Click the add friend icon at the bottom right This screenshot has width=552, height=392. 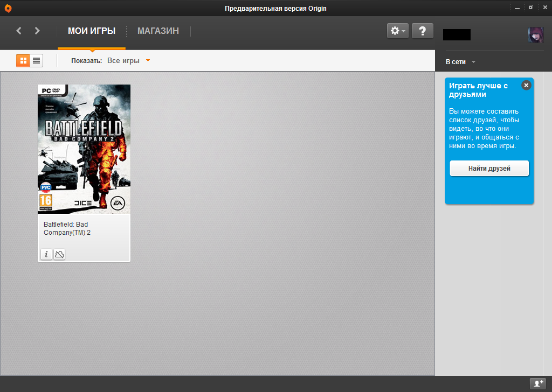tap(539, 383)
